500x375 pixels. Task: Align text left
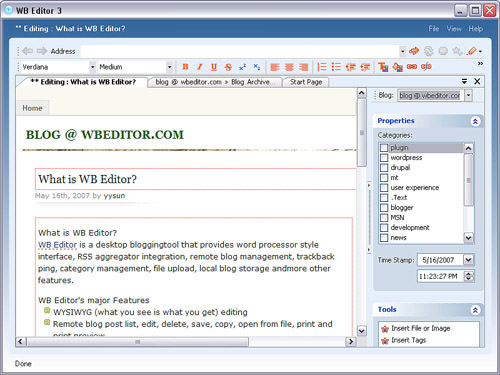275,67
